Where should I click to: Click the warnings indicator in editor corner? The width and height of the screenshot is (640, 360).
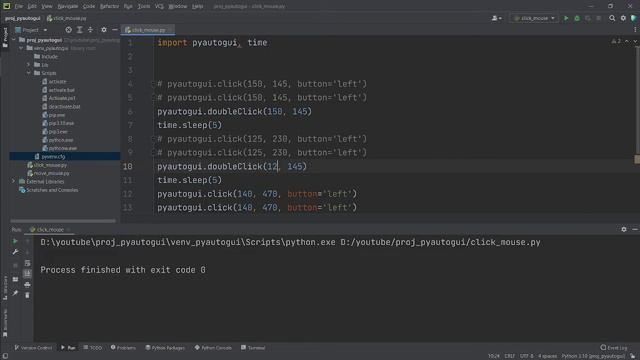(616, 41)
